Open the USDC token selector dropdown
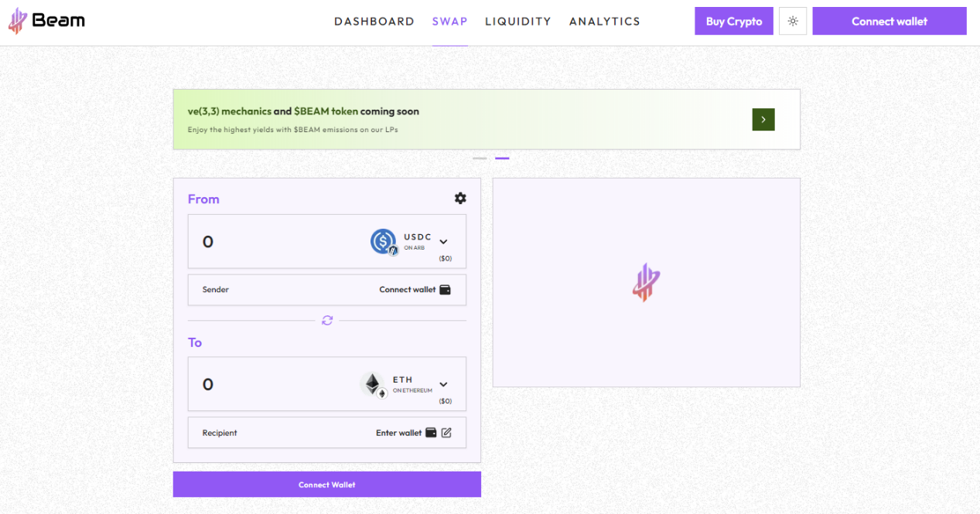This screenshot has width=980, height=514. (443, 241)
